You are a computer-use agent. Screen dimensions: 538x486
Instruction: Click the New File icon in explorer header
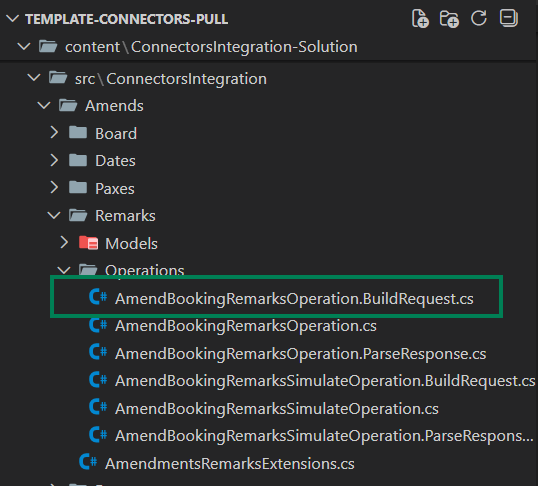click(420, 19)
